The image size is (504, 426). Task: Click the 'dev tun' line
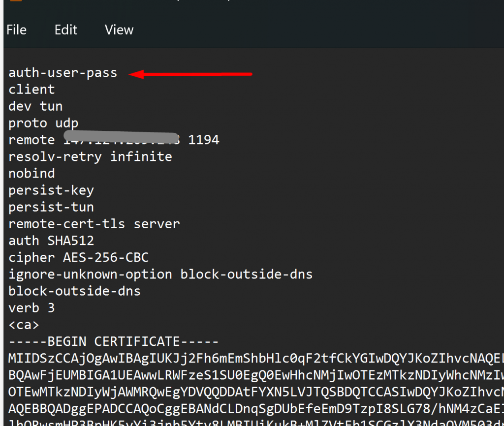pyautogui.click(x=35, y=106)
